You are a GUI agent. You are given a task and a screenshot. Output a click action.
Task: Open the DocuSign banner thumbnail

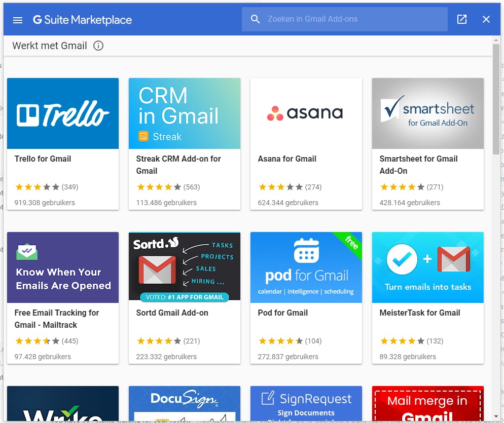pyautogui.click(x=185, y=404)
